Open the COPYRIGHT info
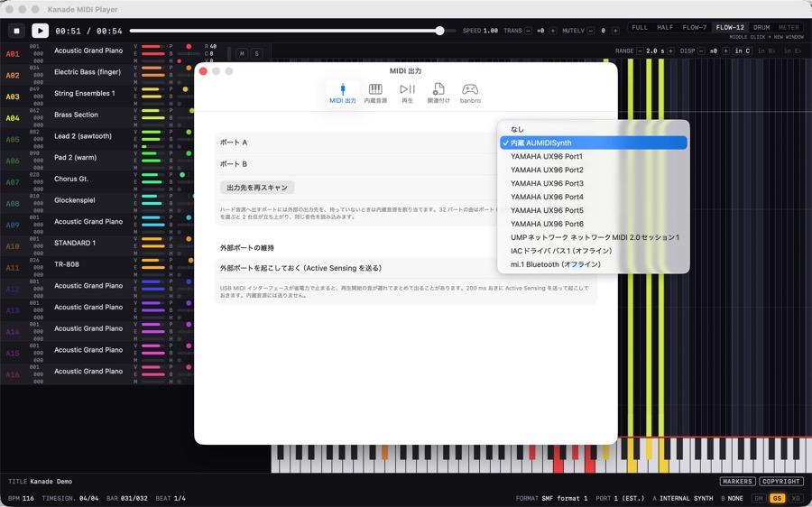This screenshot has height=507, width=812. (781, 482)
